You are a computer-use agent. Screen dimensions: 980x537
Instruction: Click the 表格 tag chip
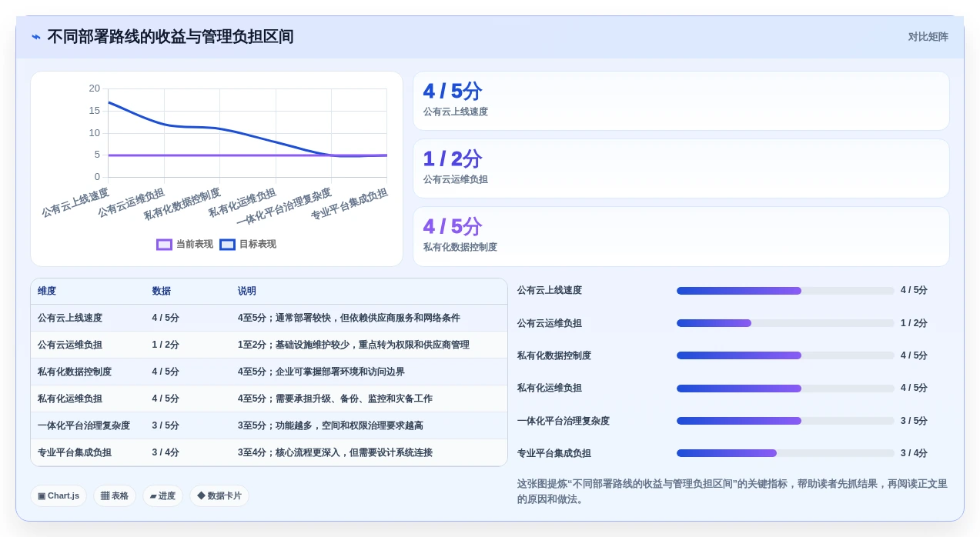click(x=115, y=495)
